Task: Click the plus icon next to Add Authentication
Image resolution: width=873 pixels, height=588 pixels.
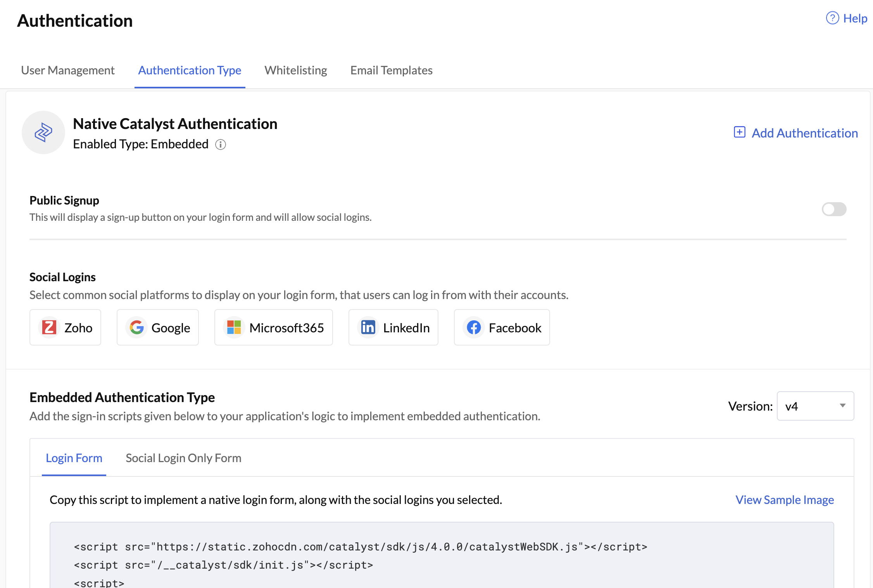Action: [x=740, y=132]
